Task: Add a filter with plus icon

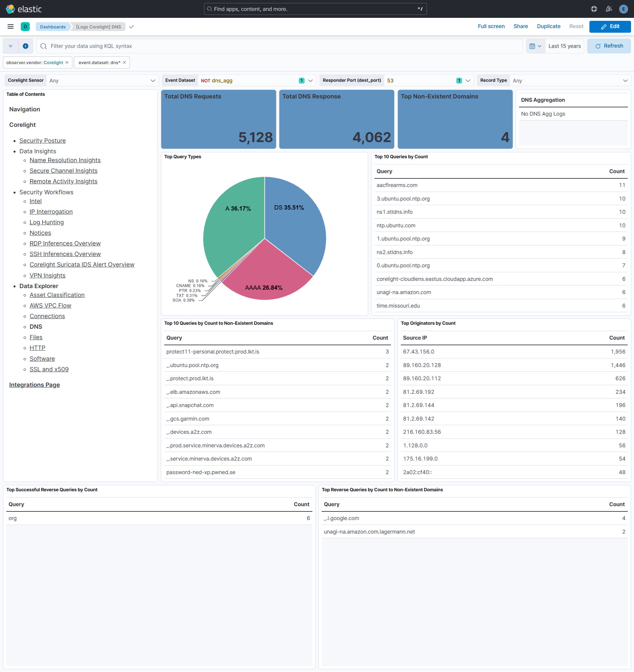Action: (x=25, y=46)
